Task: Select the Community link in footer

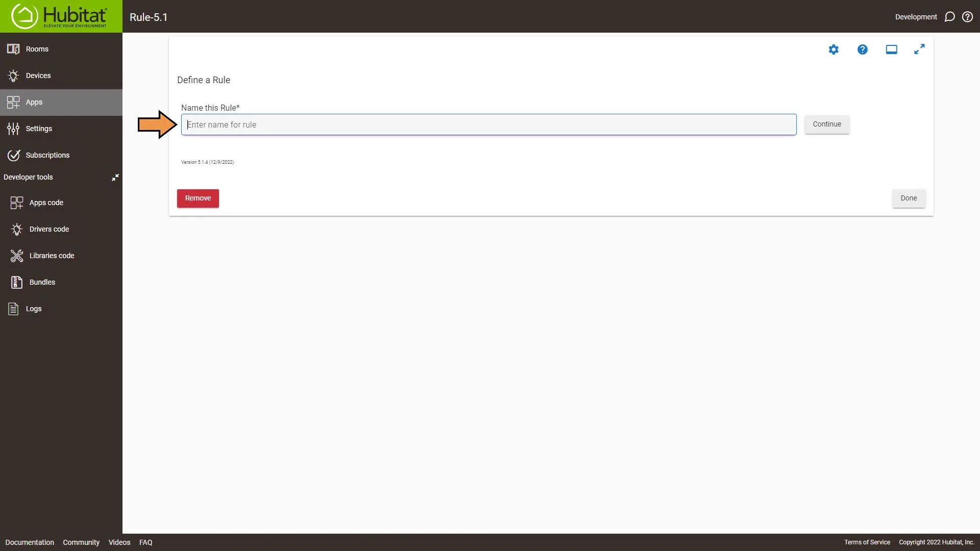Action: [81, 542]
